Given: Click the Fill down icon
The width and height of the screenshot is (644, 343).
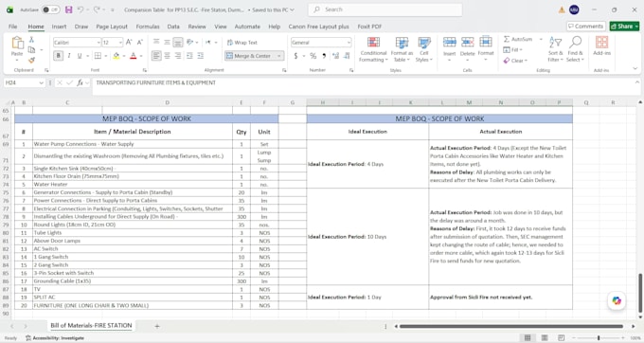Looking at the screenshot, I should point(507,49).
